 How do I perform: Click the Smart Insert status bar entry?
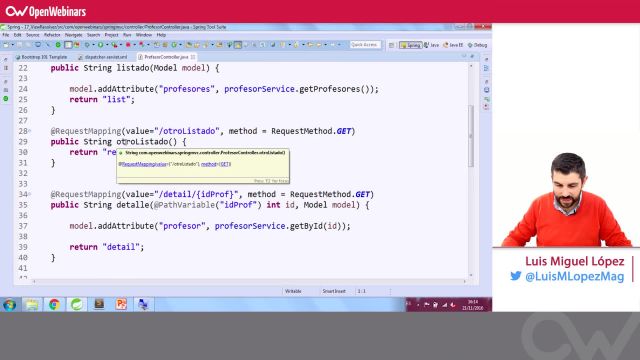pos(334,291)
